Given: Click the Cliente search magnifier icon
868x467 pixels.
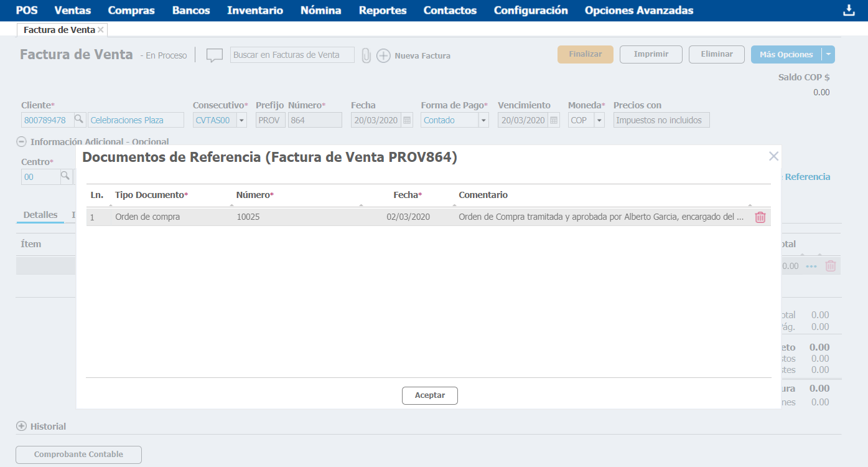Looking at the screenshot, I should [x=79, y=120].
